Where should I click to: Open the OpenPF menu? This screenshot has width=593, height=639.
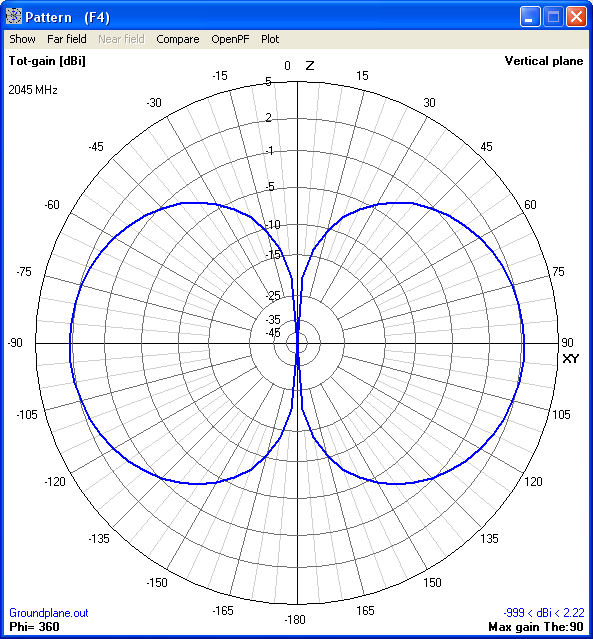pyautogui.click(x=230, y=39)
